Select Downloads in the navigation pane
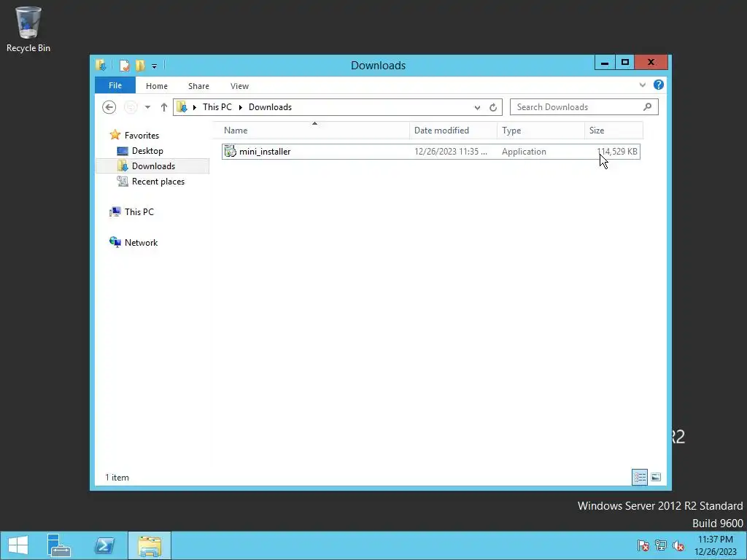747x560 pixels. [153, 166]
